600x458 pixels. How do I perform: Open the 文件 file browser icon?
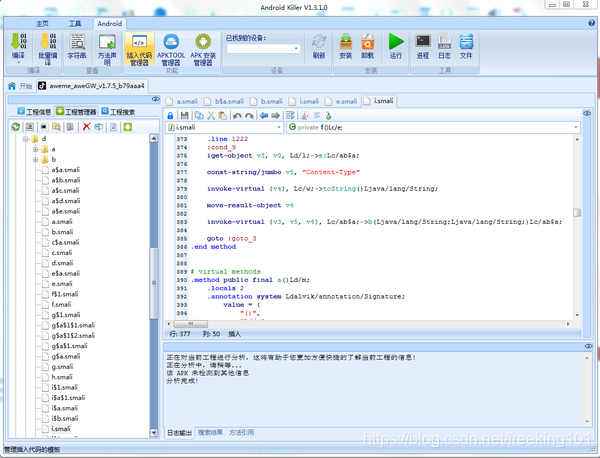(466, 42)
